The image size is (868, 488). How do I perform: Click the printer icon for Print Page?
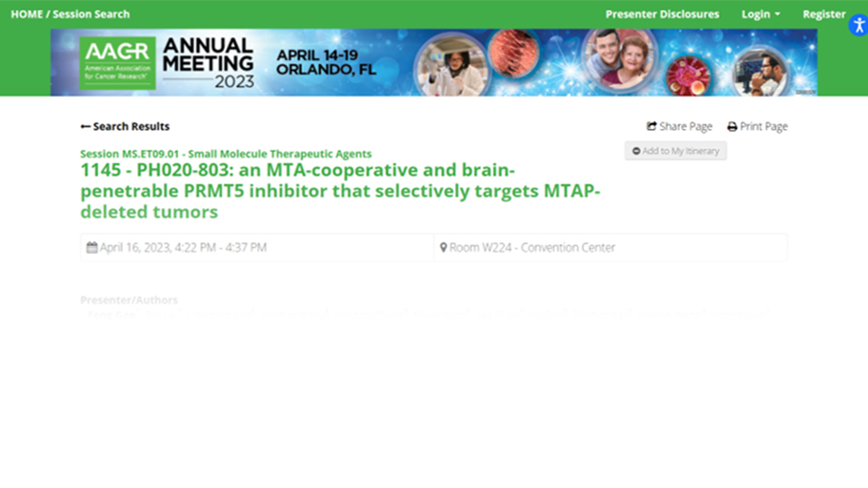(x=732, y=127)
